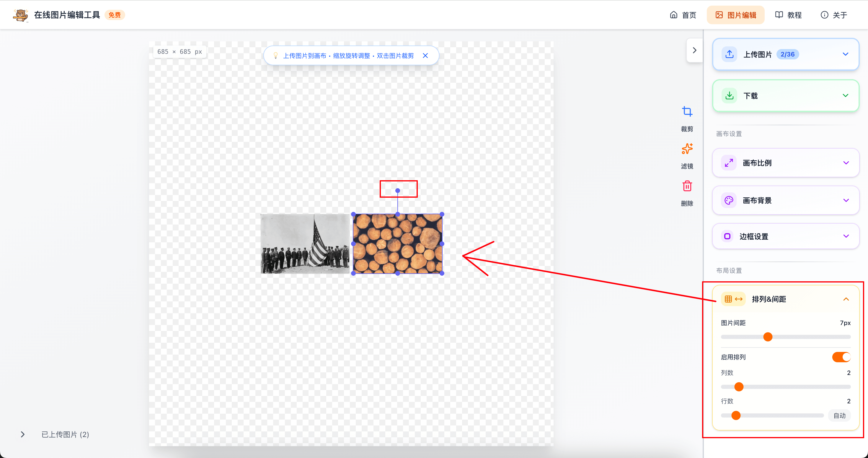The height and width of the screenshot is (458, 868).
Task: Expand the 已上传图片 (2) list
Action: [23, 434]
